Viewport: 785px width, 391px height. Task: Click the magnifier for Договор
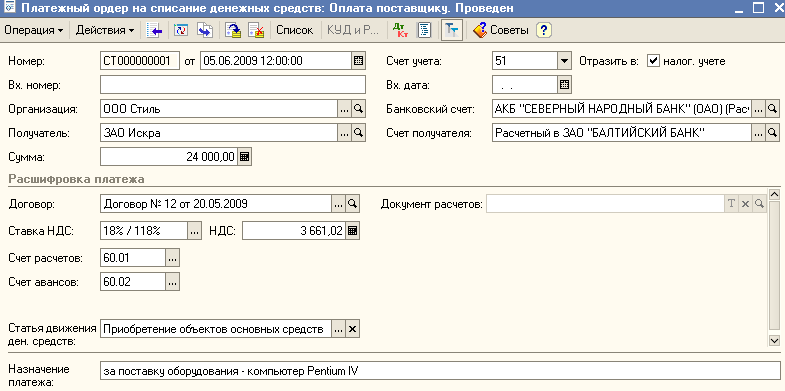[x=353, y=204]
